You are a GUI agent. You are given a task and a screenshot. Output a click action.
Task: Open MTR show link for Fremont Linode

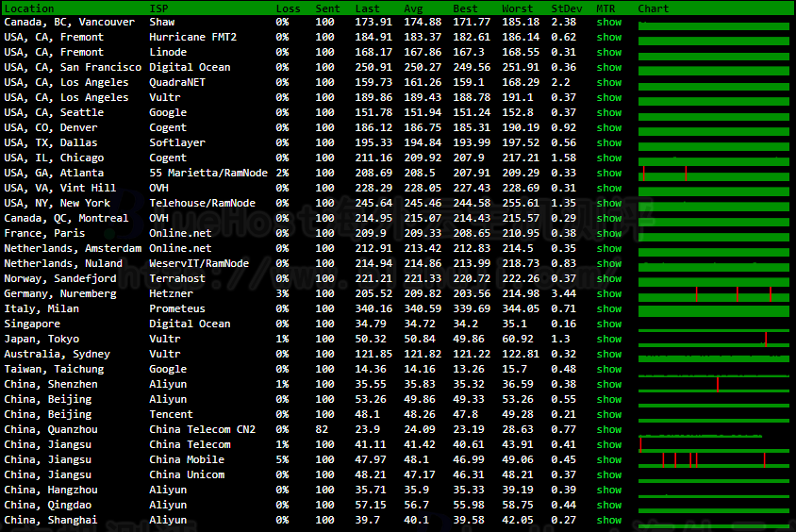click(608, 52)
